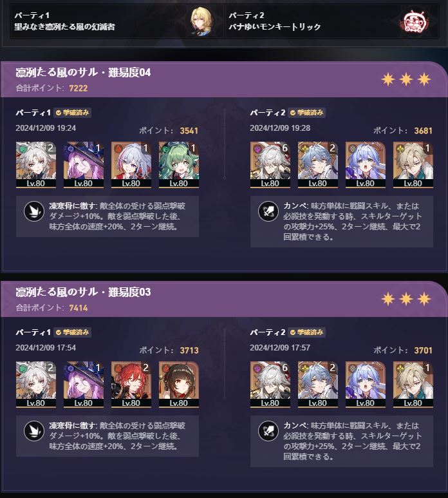Screen dimensions: 448x498
Task: Open the eidolon 6 white-haired character in 難易度04
Action: (270, 165)
